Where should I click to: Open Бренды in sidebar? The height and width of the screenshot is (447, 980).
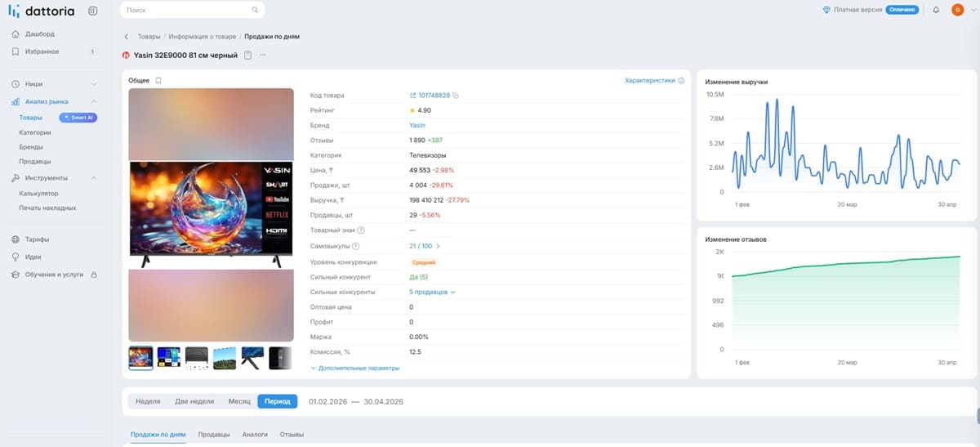(31, 146)
